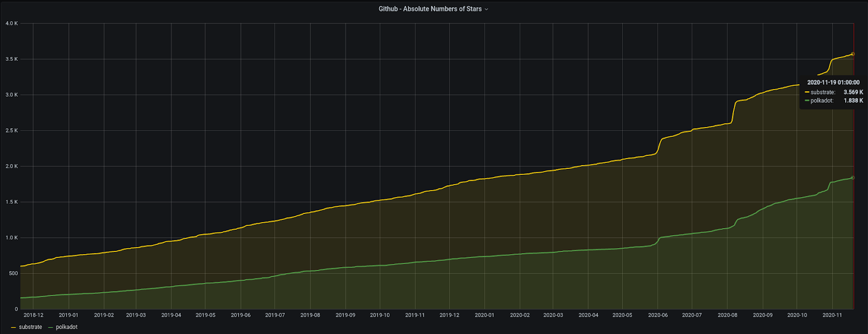Click the tooltip polkadot value 1.838 K
868x334 pixels.
click(853, 100)
